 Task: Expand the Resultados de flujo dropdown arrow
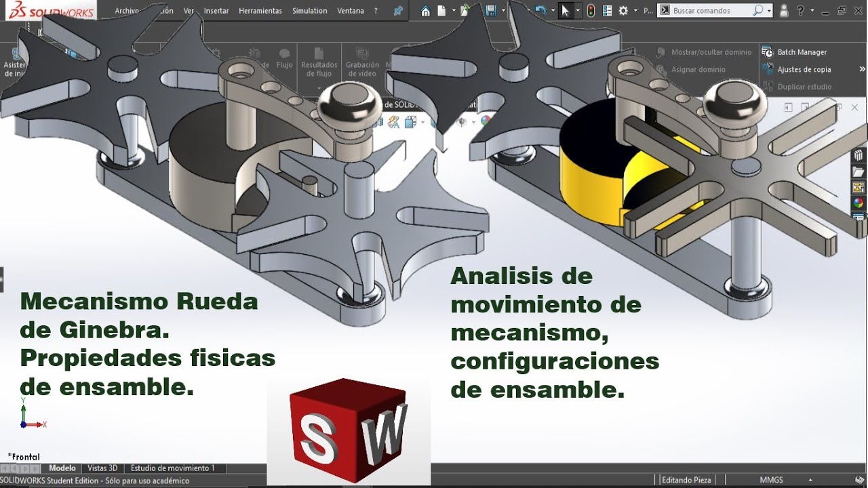319,87
